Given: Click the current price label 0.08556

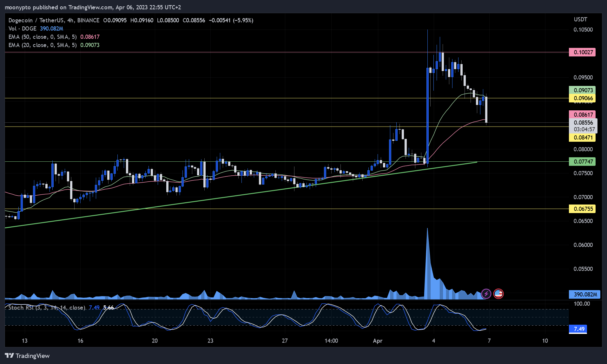Looking at the screenshot, I should tap(583, 122).
